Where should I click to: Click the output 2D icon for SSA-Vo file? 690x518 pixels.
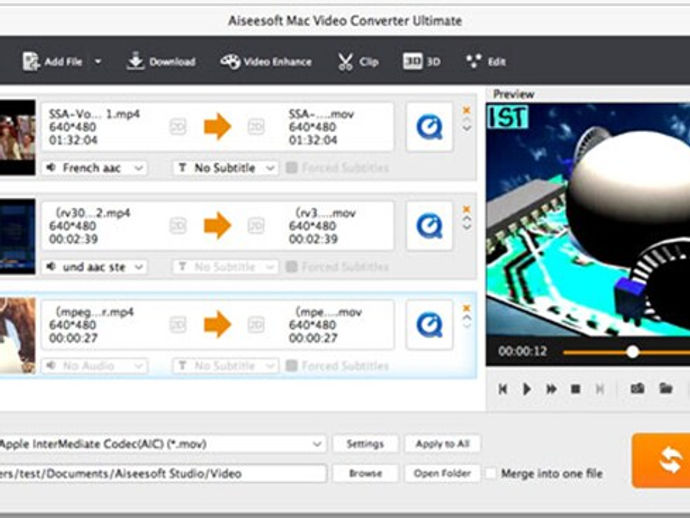256,127
